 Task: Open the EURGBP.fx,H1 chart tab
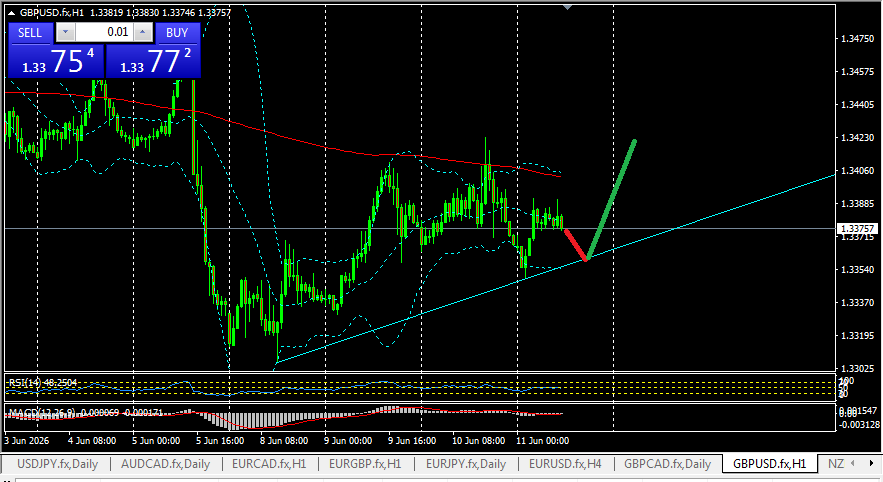(365, 464)
